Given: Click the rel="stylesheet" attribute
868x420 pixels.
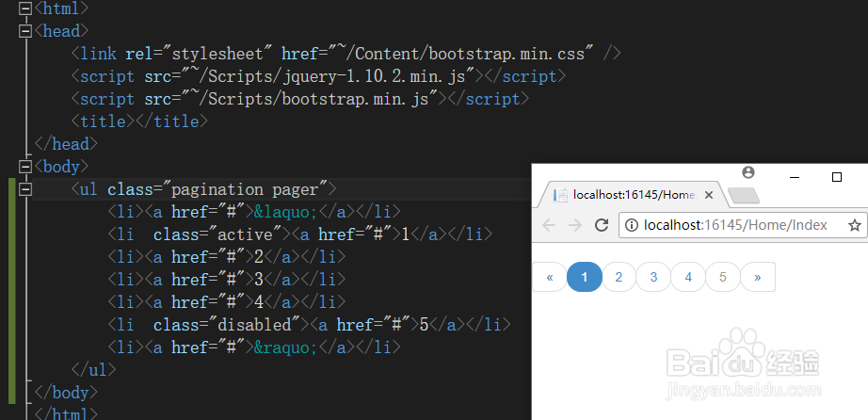Looking at the screenshot, I should [x=200, y=54].
